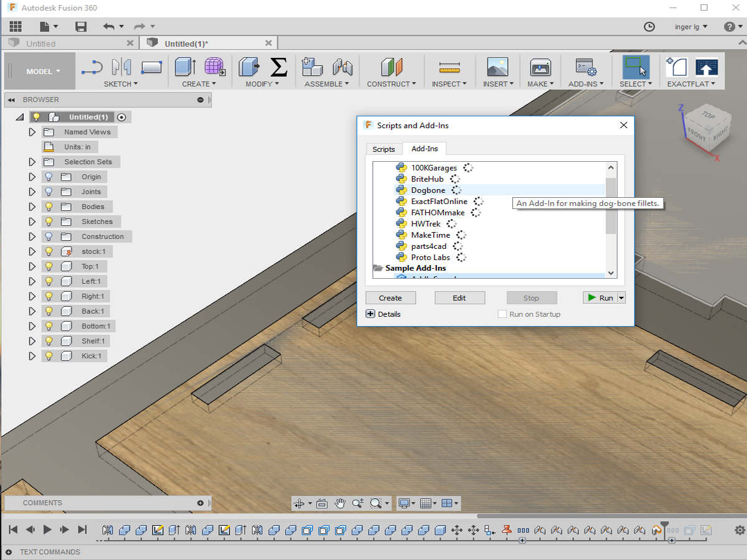Select the sketch Rectangle tool icon
This screenshot has height=560, width=747.
click(x=151, y=67)
